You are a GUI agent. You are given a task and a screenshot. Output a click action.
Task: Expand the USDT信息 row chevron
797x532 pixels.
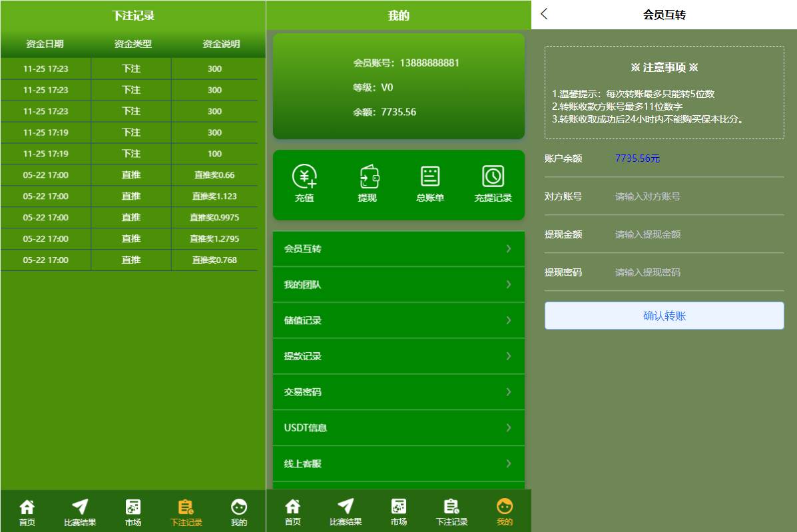click(x=508, y=428)
